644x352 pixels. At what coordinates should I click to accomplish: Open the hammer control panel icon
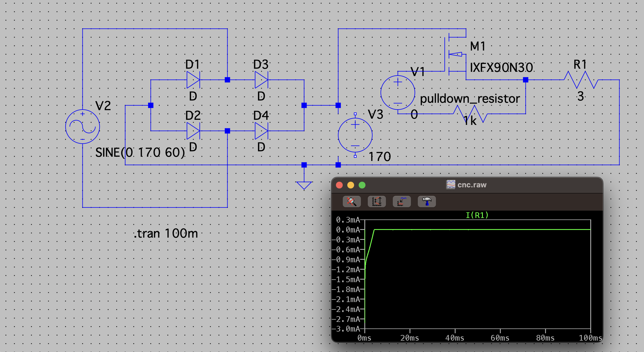click(x=427, y=202)
